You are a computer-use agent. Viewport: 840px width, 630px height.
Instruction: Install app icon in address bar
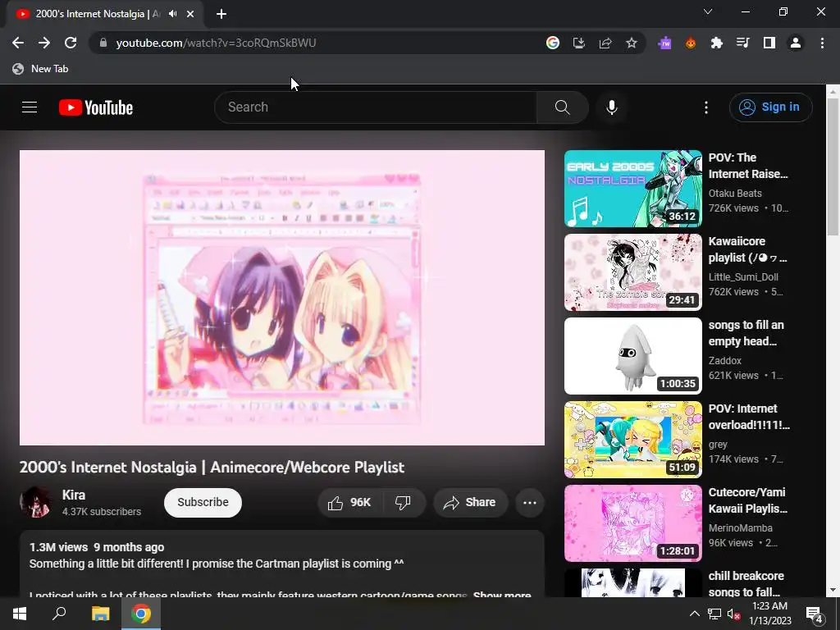tap(578, 43)
